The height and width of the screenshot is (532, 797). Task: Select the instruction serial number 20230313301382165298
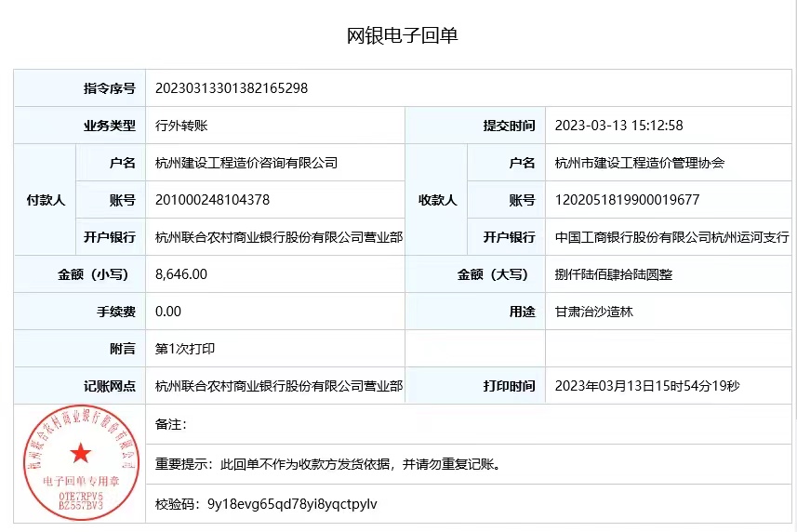[232, 88]
